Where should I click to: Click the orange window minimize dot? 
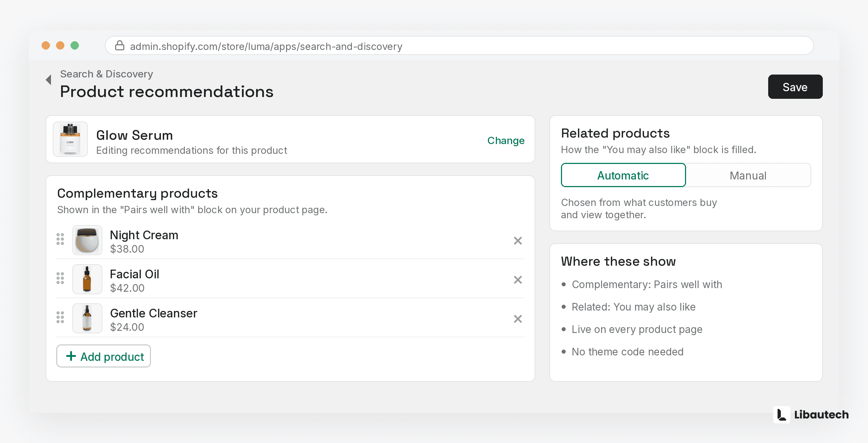point(60,45)
